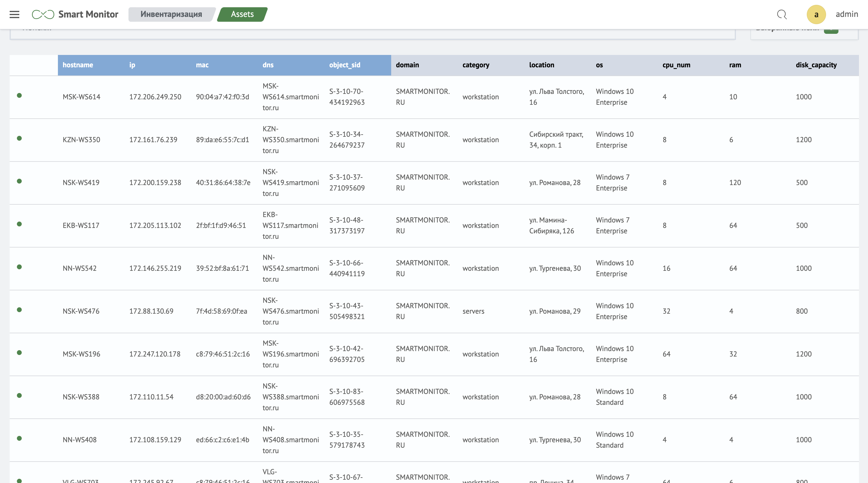Image resolution: width=868 pixels, height=483 pixels.
Task: Open the hamburger navigation menu
Action: pos(14,14)
